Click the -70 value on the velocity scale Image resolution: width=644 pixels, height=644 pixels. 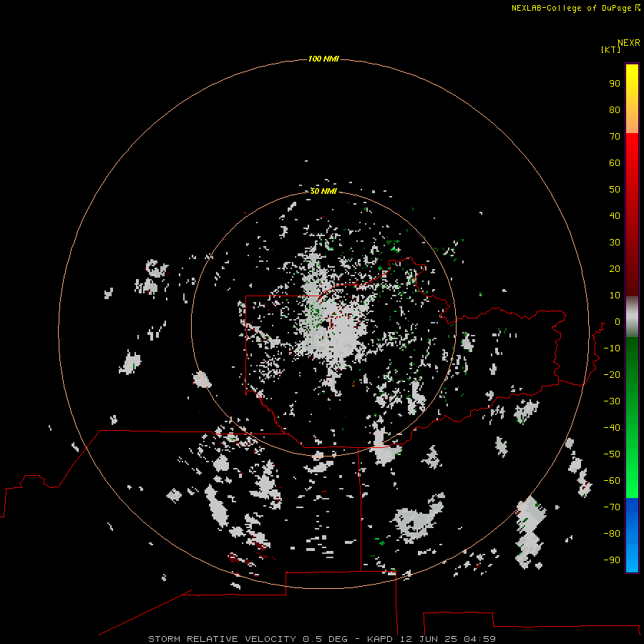(612, 507)
